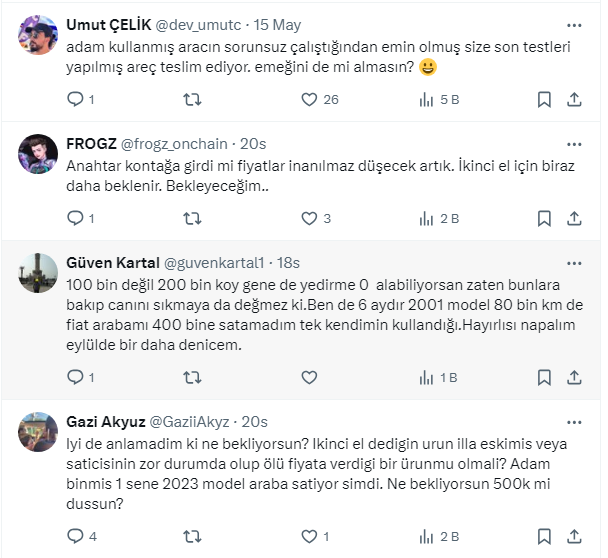The image size is (608, 558).
Task: Click Gazi Akyuz's profile picture
Action: click(x=38, y=431)
